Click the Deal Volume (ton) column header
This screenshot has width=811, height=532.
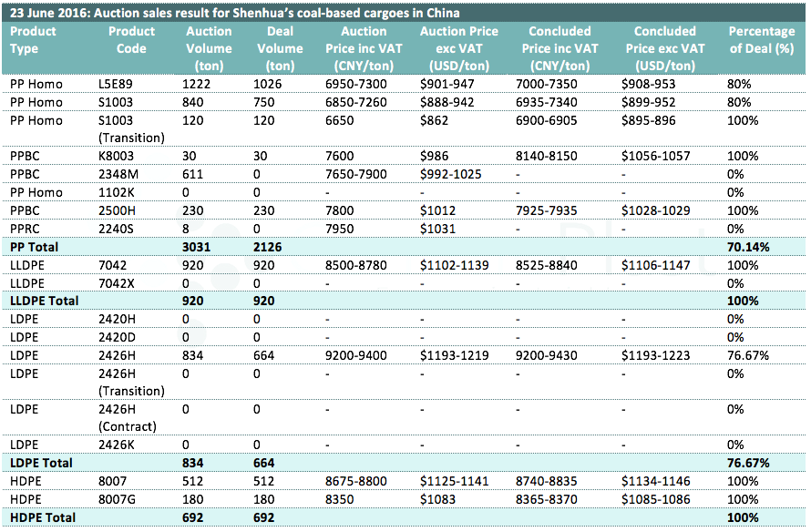[x=279, y=48]
